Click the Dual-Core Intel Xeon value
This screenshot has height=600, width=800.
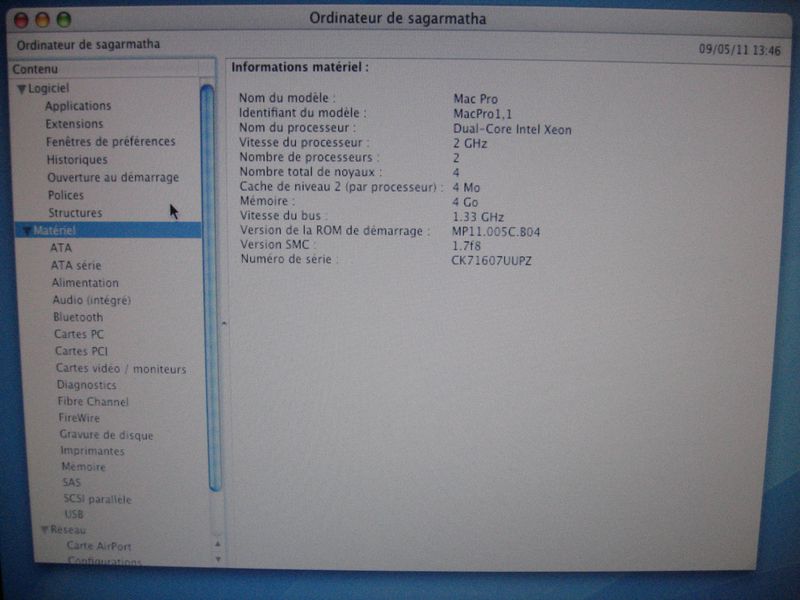pos(512,130)
